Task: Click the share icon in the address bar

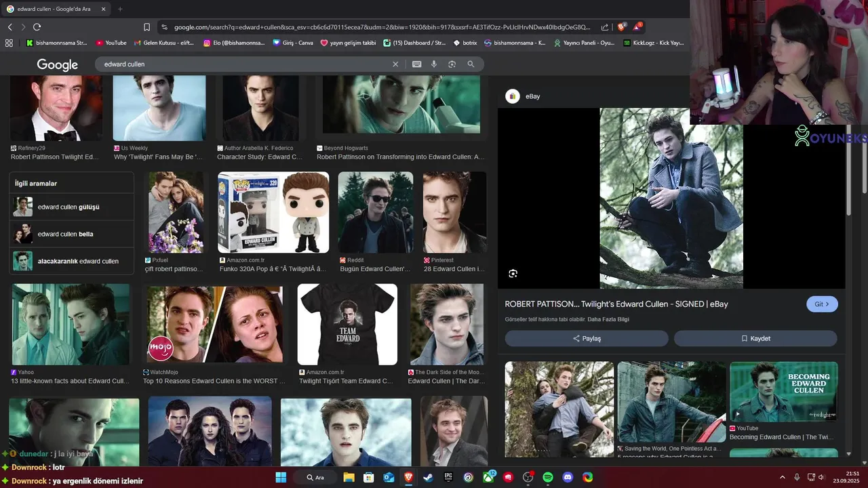Action: tap(604, 27)
